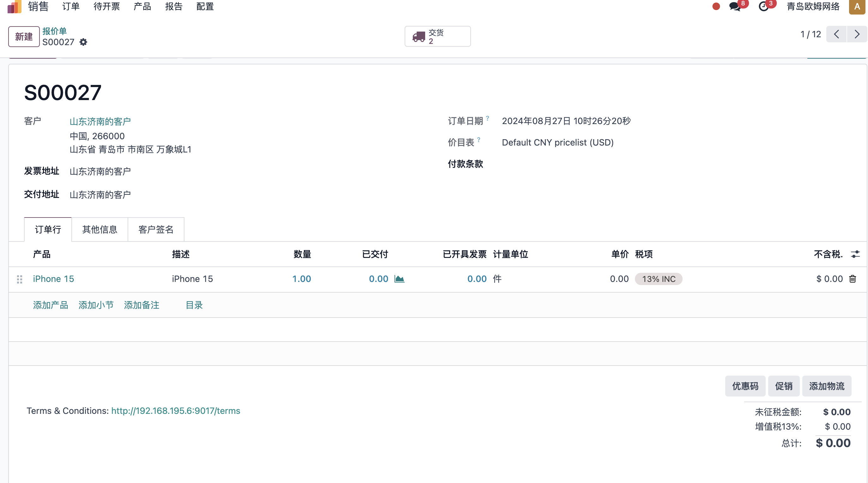Open the user avatar A menu

tap(857, 7)
